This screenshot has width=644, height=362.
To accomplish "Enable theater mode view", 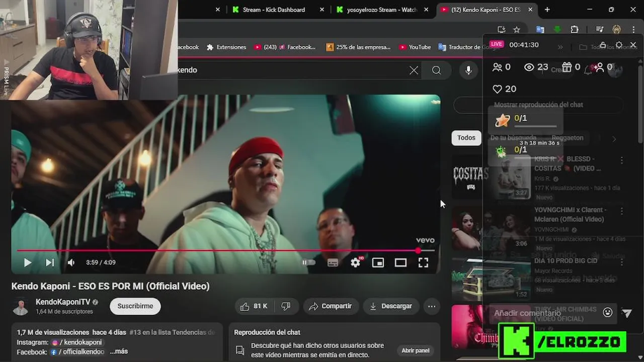I will (400, 262).
